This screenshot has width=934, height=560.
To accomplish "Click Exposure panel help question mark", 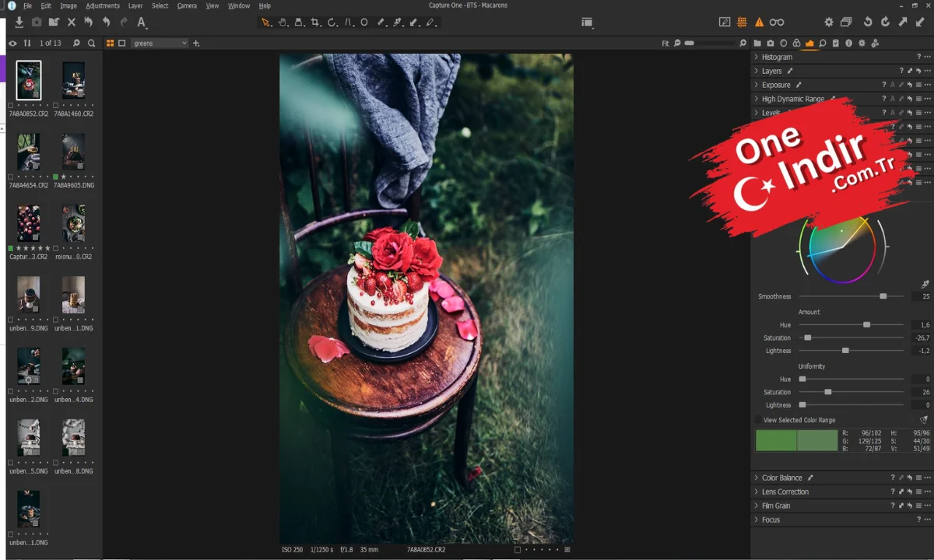I will pyautogui.click(x=884, y=85).
